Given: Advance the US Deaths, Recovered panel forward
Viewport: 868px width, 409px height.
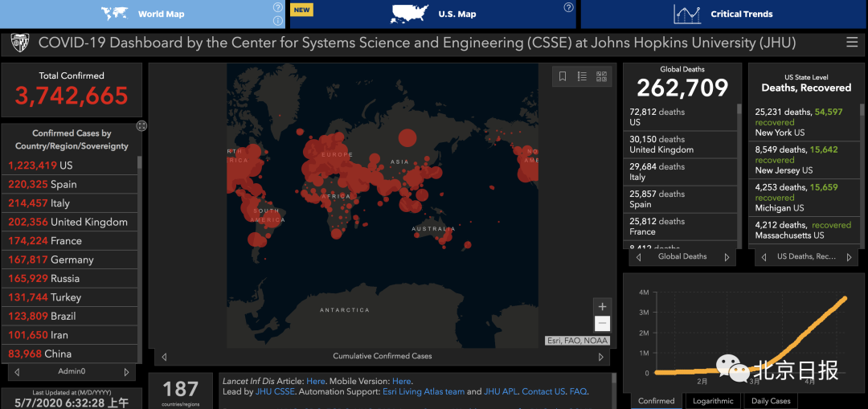Looking at the screenshot, I should (848, 257).
